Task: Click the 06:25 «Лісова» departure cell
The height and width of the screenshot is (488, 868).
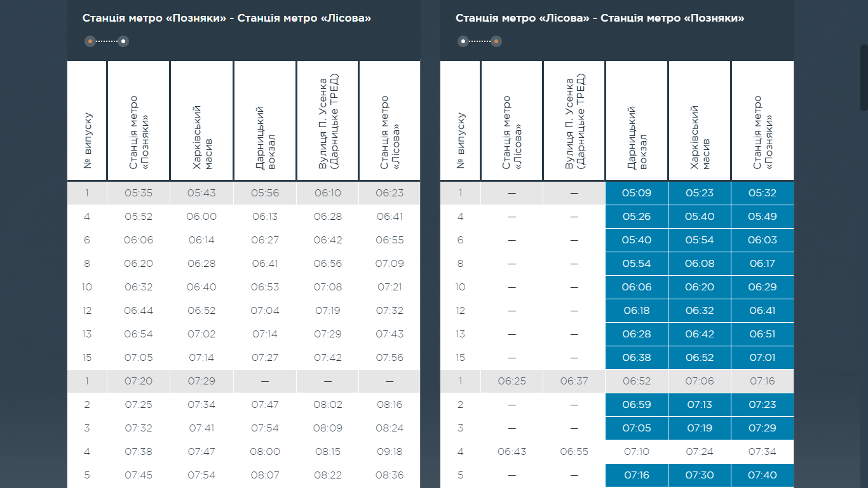Action: pos(512,381)
